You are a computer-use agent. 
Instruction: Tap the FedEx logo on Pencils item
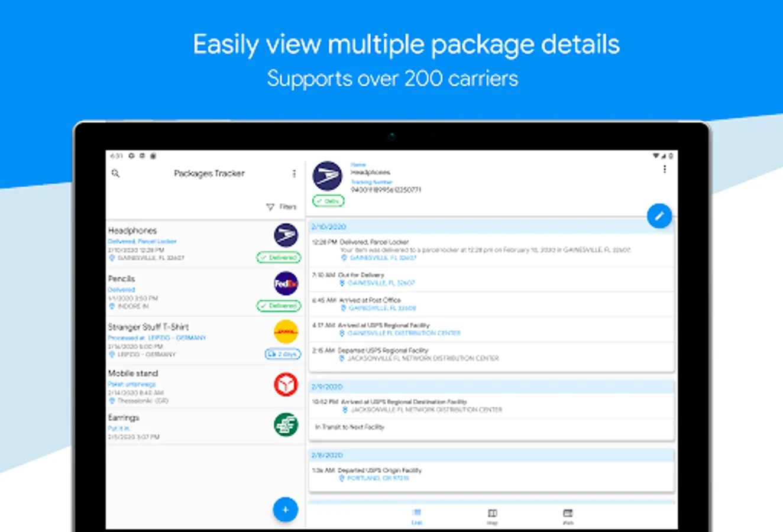tap(286, 284)
